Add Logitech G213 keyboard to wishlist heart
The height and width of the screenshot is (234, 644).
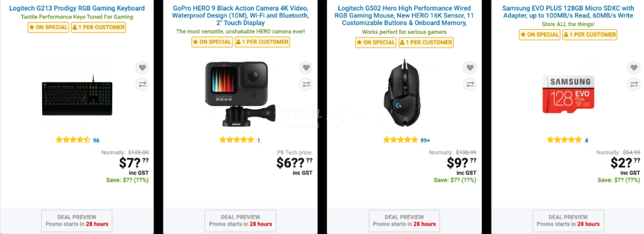[x=142, y=68]
